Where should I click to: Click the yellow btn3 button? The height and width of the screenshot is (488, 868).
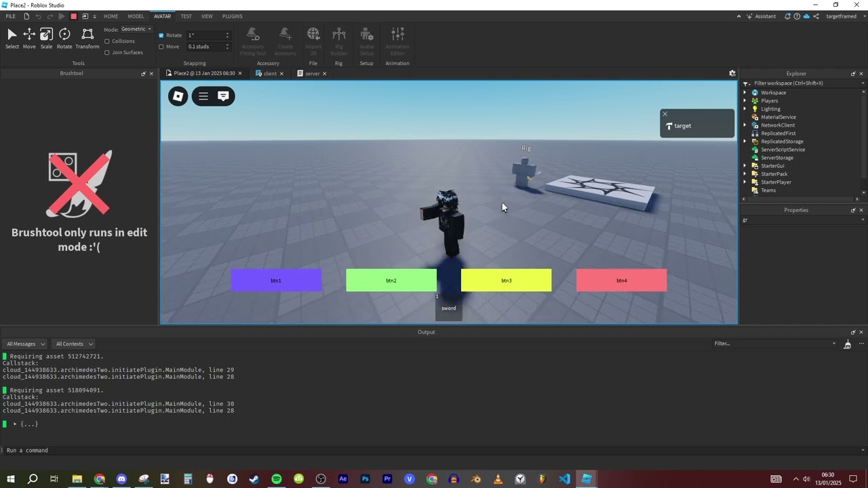(507, 281)
